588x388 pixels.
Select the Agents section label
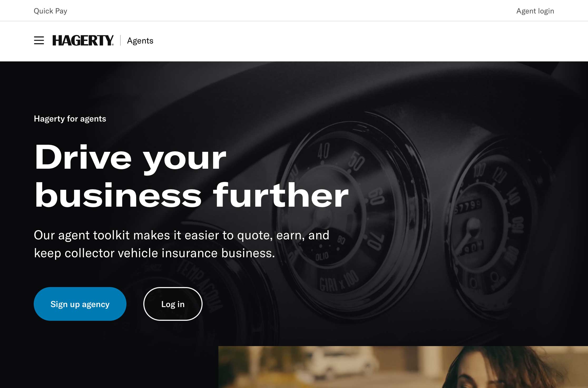(140, 41)
